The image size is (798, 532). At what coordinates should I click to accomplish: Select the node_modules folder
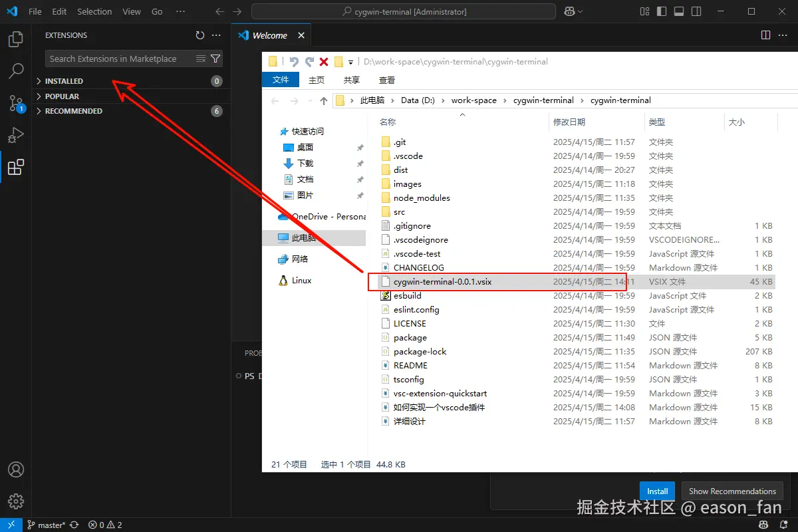(422, 198)
